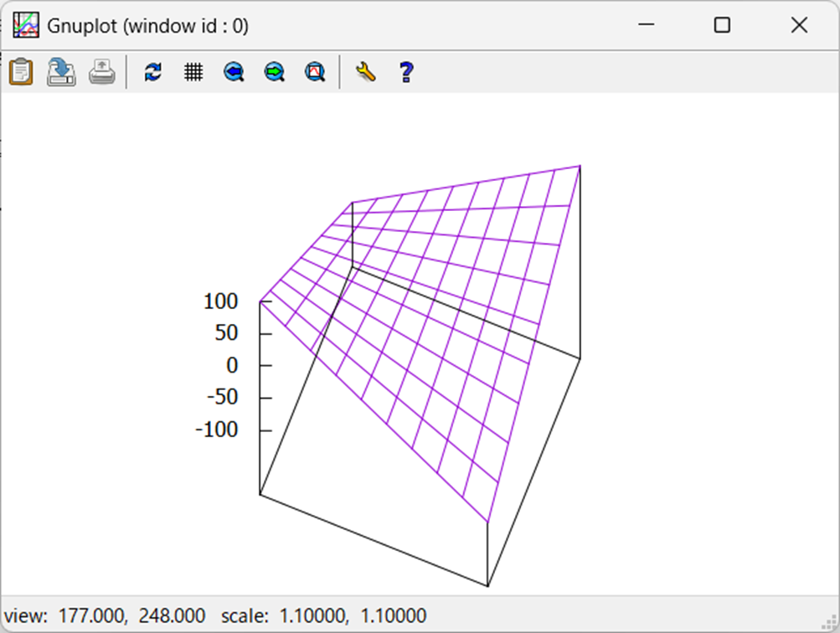Image resolution: width=840 pixels, height=633 pixels.
Task: Toggle the grid overlay on the plot
Action: point(193,72)
